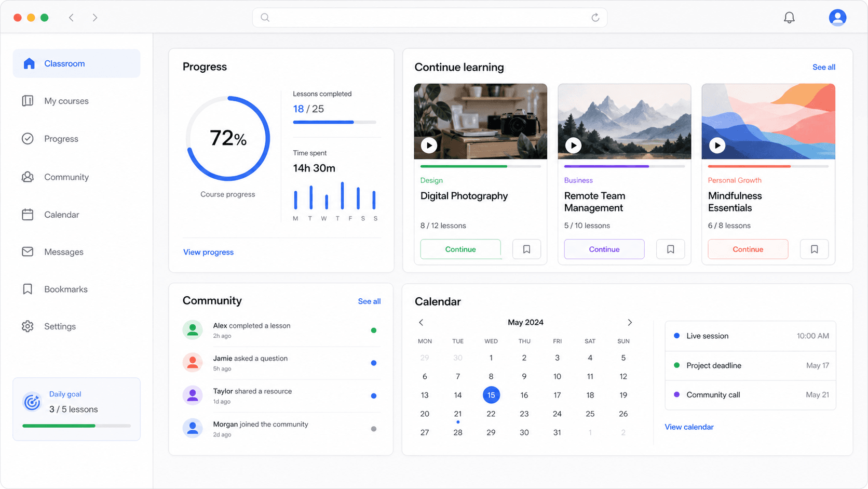Screen dimensions: 868x489
Task: Click Alex's avatar in Community
Action: [x=193, y=330]
